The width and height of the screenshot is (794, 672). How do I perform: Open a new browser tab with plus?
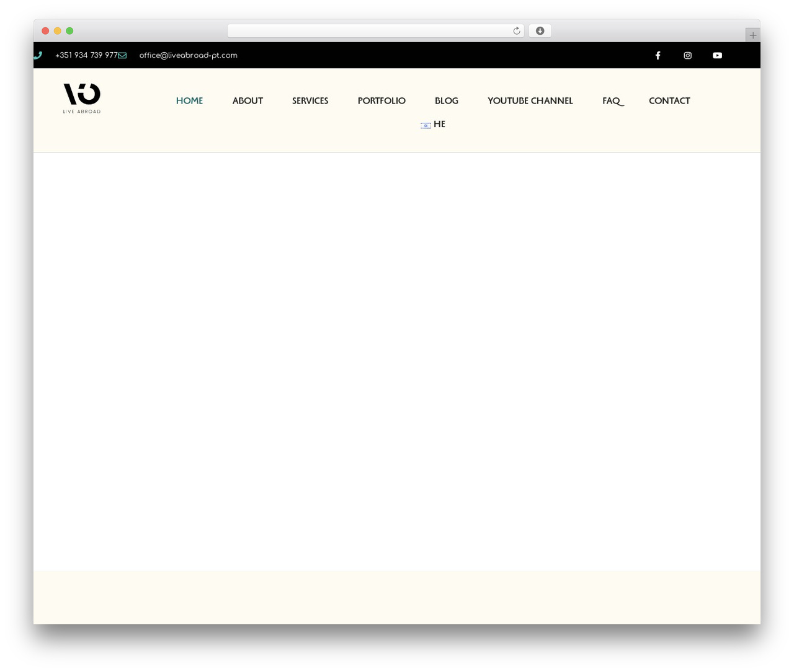[752, 35]
